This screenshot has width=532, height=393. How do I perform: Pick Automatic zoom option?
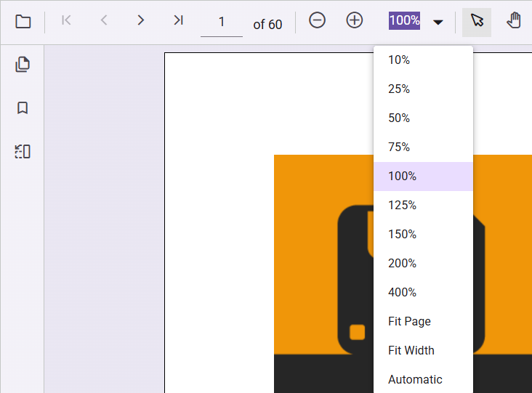point(415,379)
